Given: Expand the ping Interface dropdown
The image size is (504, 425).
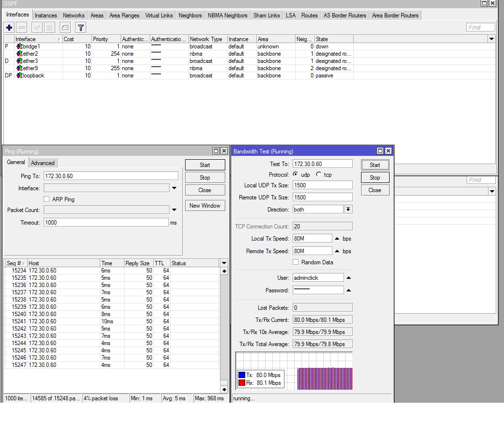Looking at the screenshot, I should (x=174, y=188).
